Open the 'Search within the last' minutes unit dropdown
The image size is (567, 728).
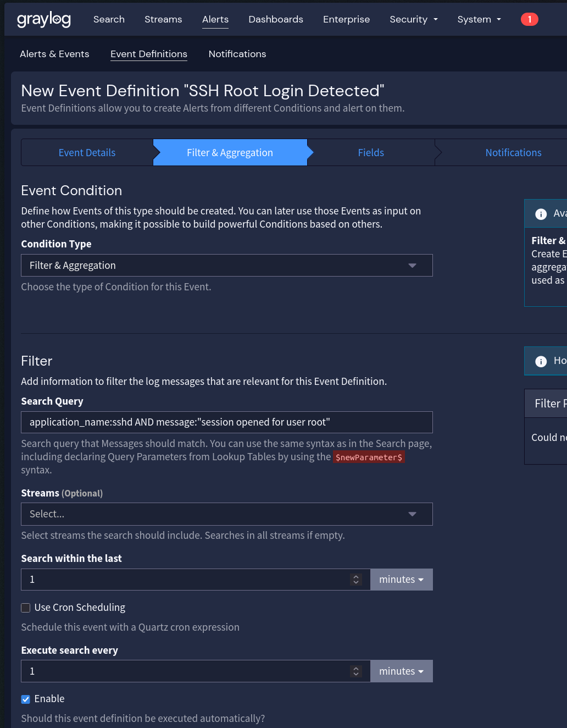[401, 580]
